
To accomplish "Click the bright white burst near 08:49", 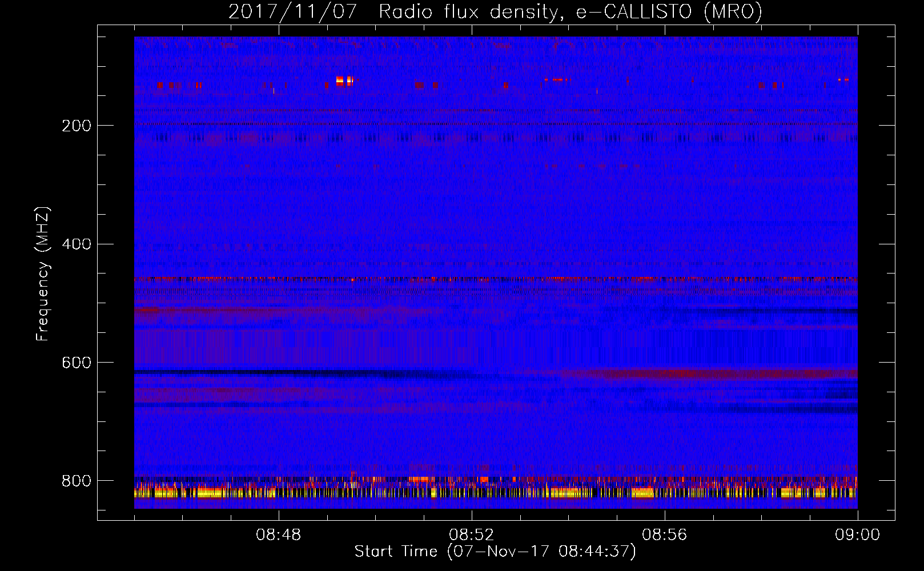I will [344, 81].
